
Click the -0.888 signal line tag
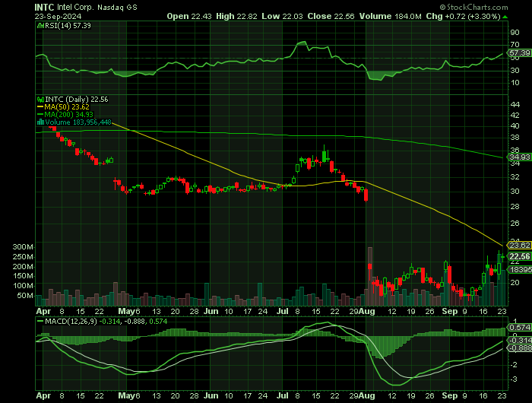[x=519, y=348]
